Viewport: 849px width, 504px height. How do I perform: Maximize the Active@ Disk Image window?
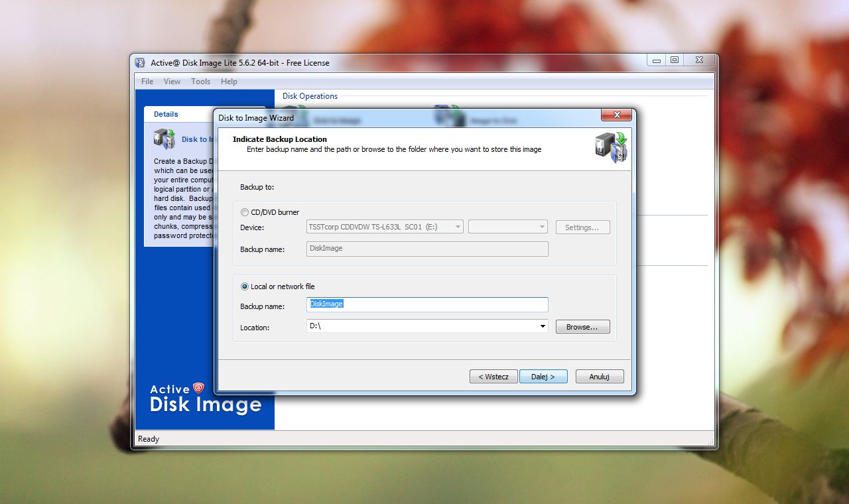coord(675,60)
